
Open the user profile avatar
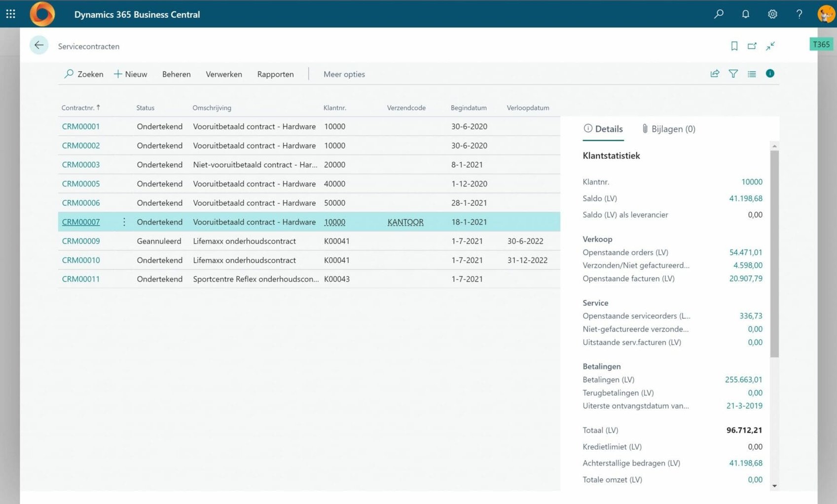pyautogui.click(x=826, y=14)
